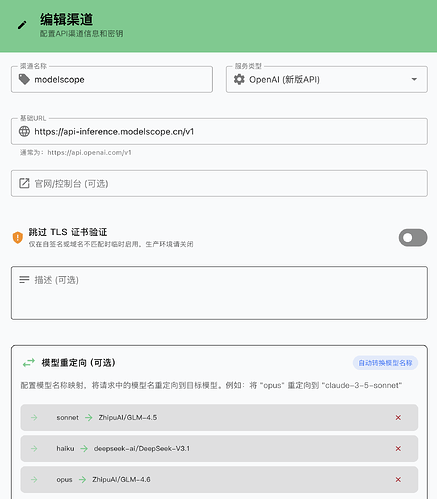Click the 自动转换模型名称 chip button
The height and width of the screenshot is (499, 437).
tap(385, 363)
